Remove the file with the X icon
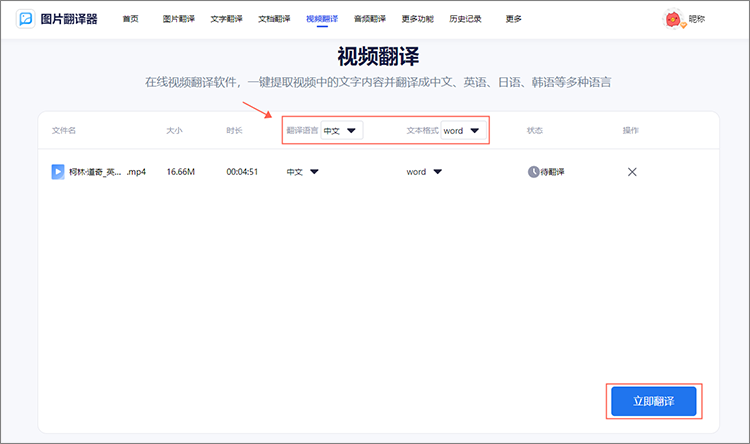This screenshot has width=750, height=444. [632, 172]
